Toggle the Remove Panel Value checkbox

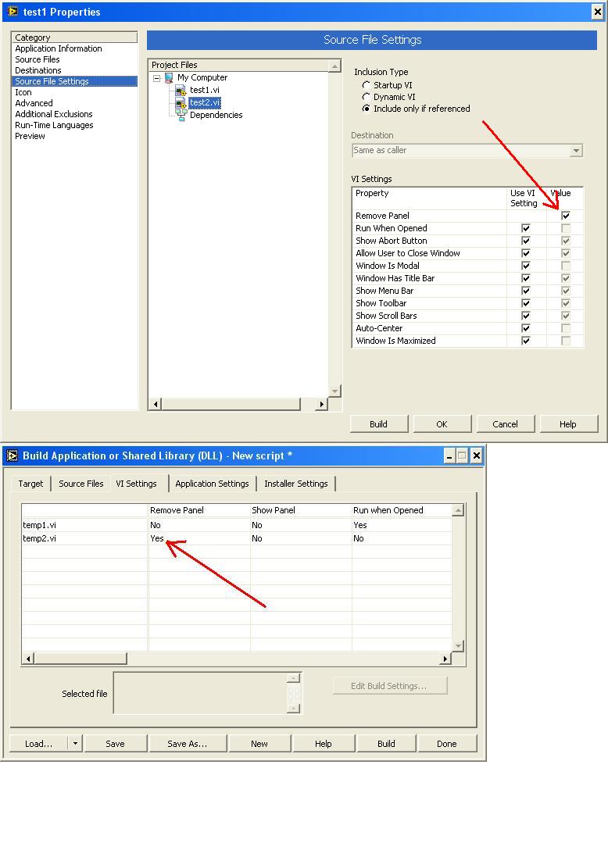click(565, 216)
